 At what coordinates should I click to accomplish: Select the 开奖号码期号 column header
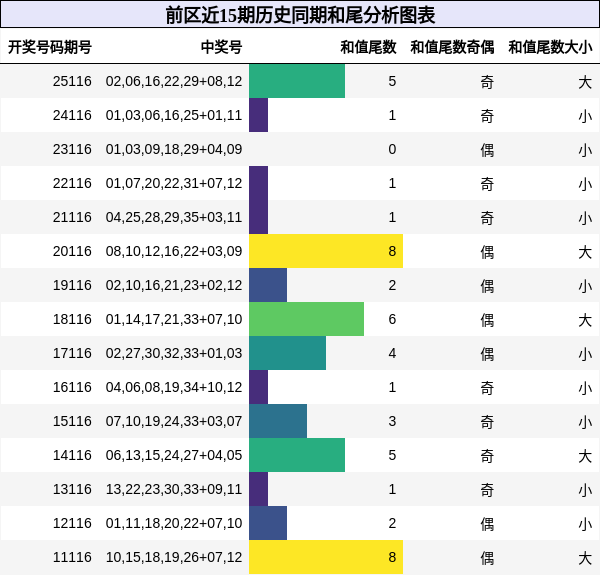[x=50, y=47]
